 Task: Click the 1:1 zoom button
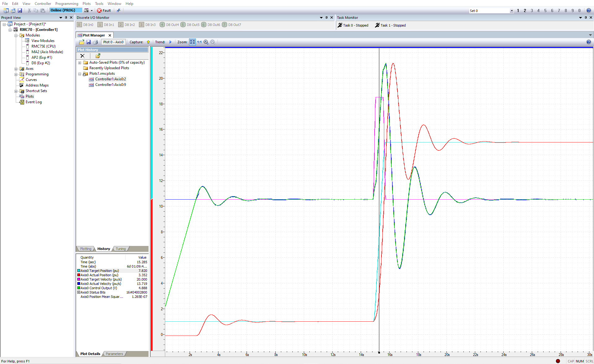pyautogui.click(x=199, y=42)
